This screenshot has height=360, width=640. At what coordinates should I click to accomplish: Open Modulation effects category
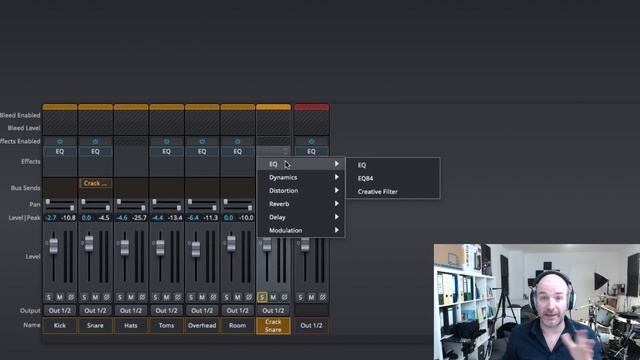coord(301,230)
